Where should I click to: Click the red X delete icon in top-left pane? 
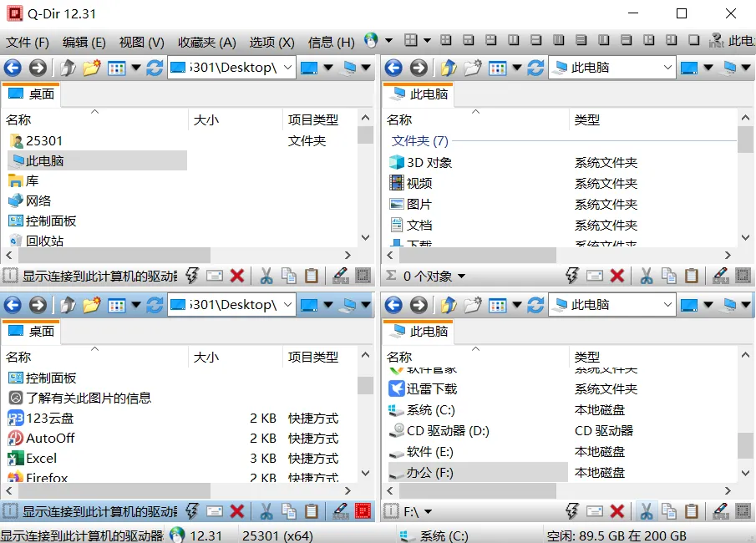pyautogui.click(x=237, y=276)
